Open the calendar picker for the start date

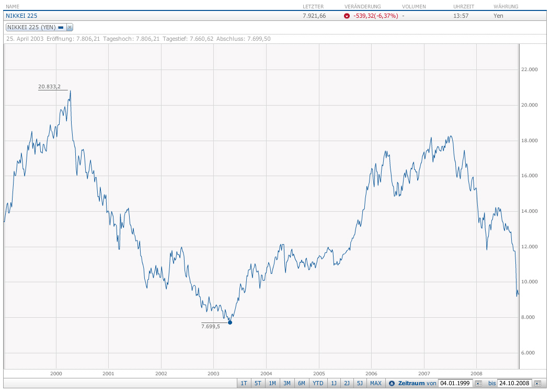[x=478, y=383]
